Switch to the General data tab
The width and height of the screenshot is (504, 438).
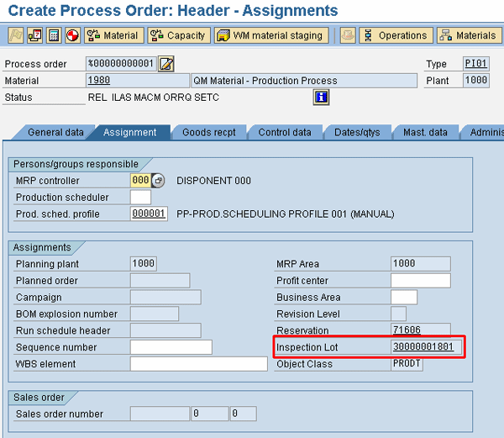(x=55, y=132)
